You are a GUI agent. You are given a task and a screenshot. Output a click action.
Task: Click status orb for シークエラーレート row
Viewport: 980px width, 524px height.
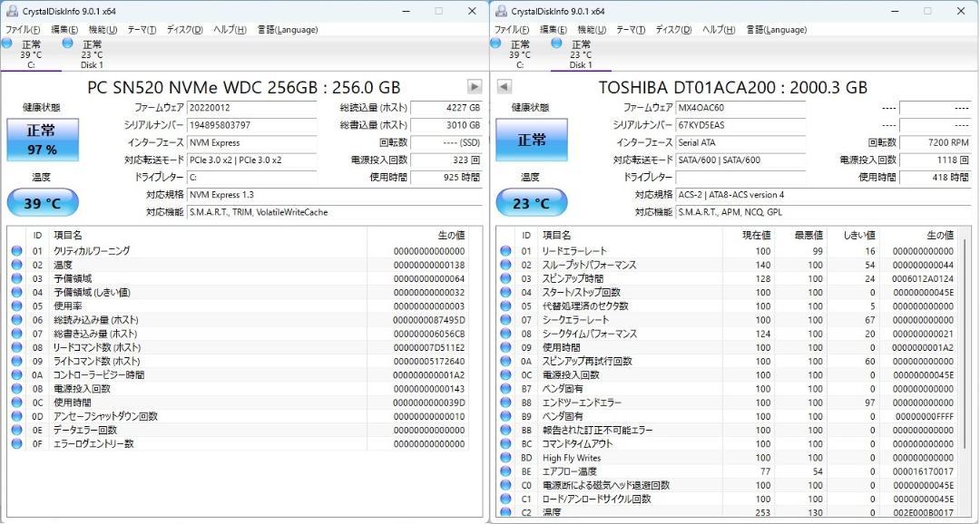click(x=505, y=320)
